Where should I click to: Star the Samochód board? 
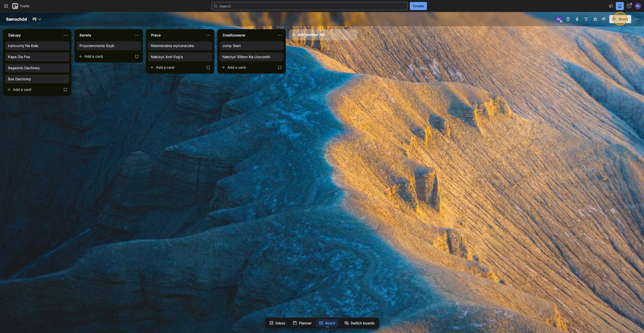point(595,19)
